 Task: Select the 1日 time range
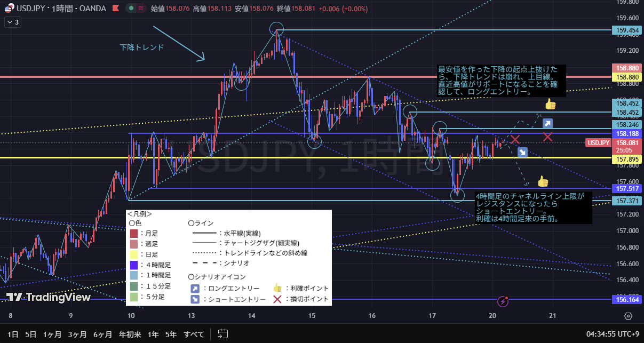pyautogui.click(x=13, y=334)
